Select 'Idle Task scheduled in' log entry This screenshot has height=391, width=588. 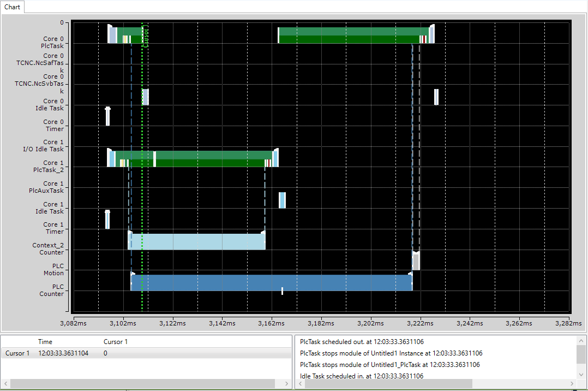click(x=362, y=376)
